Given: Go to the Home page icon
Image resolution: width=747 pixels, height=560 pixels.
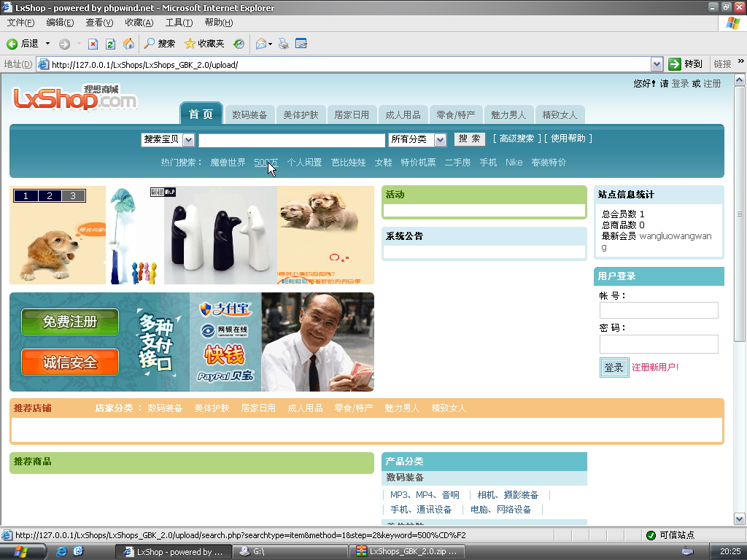Looking at the screenshot, I should (128, 44).
